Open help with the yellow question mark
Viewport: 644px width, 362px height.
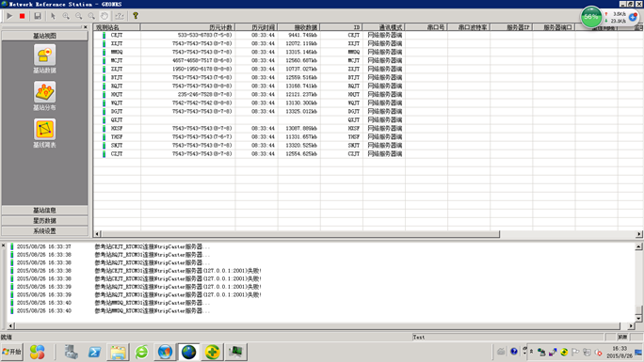pos(136,16)
